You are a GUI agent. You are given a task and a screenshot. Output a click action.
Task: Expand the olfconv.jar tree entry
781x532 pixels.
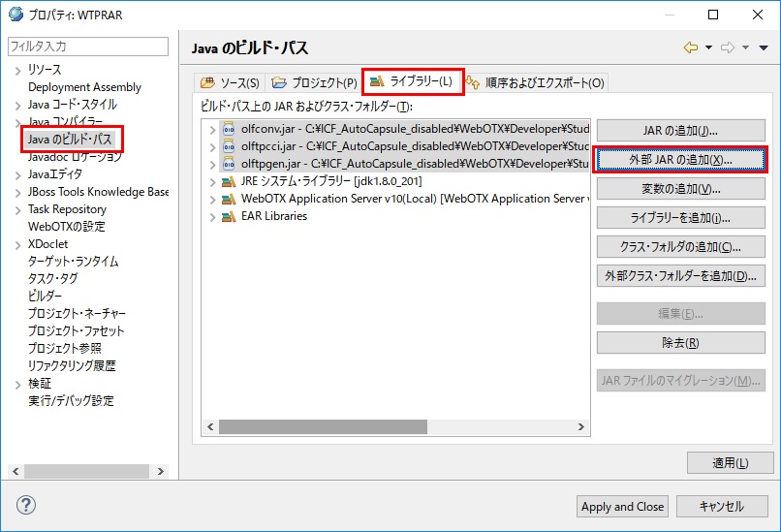coord(212,129)
